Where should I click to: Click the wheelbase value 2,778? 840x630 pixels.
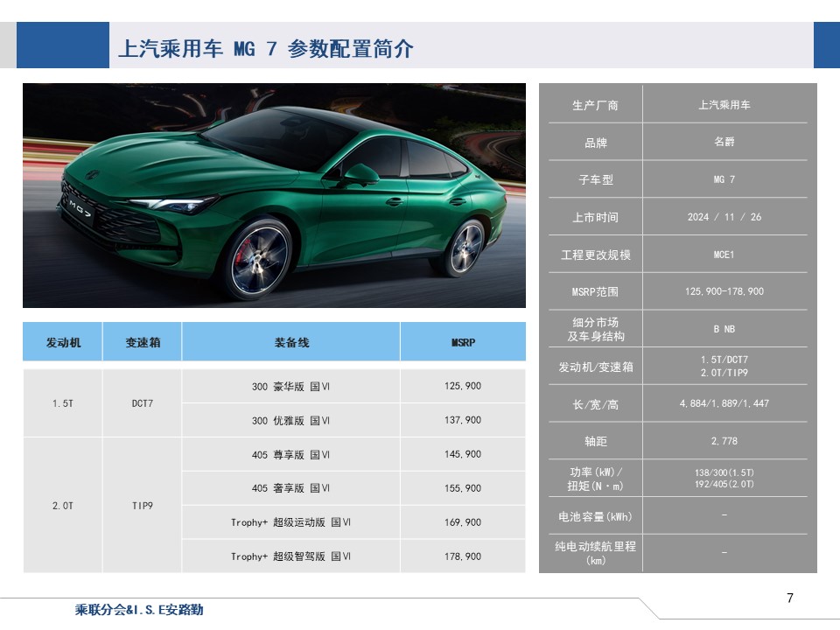pyautogui.click(x=724, y=441)
